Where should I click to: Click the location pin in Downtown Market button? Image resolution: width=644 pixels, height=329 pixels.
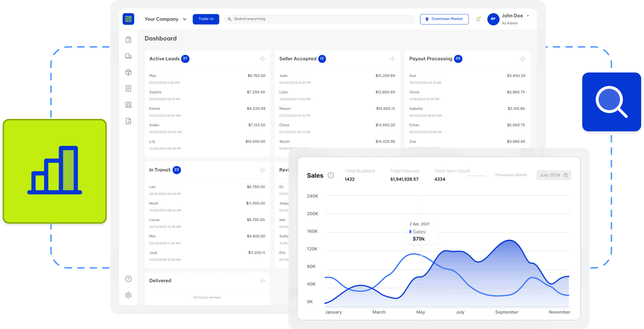(x=427, y=19)
